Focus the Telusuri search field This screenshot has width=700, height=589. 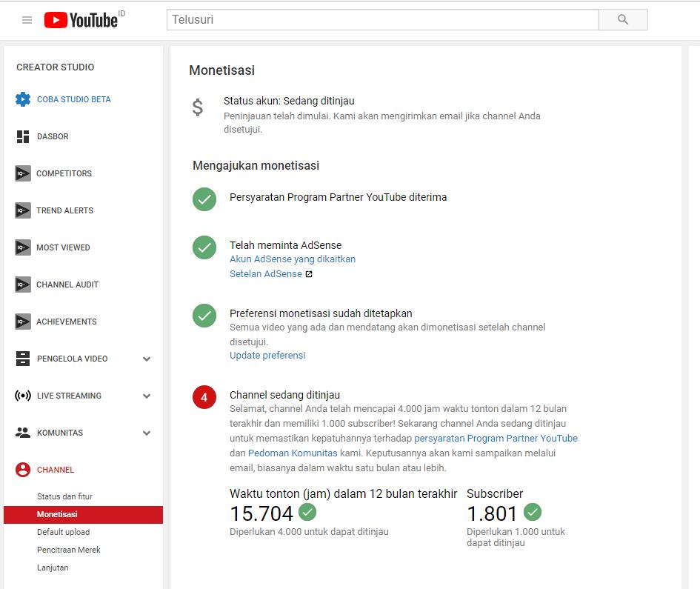382,20
